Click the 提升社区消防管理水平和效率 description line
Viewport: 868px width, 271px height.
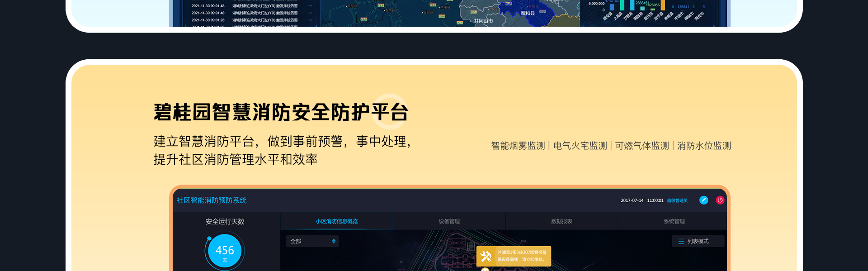[236, 159]
